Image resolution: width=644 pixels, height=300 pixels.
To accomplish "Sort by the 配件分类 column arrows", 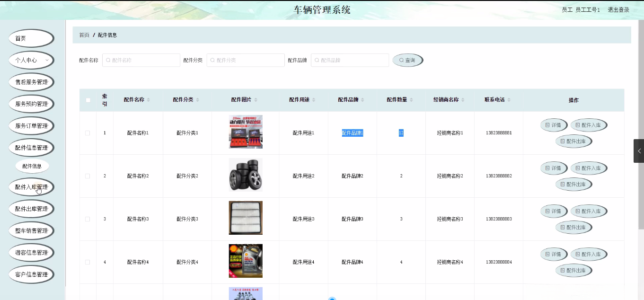I will [x=197, y=100].
